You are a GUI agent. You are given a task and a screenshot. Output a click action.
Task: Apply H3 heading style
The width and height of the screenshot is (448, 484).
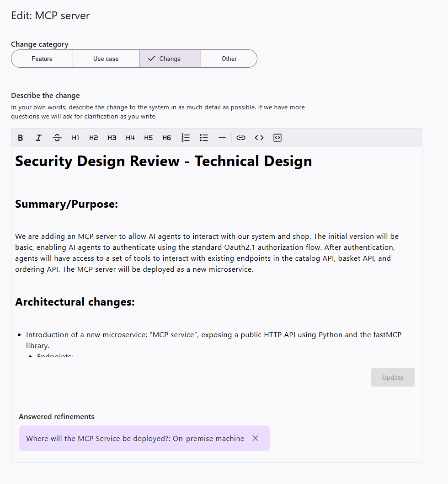[112, 138]
